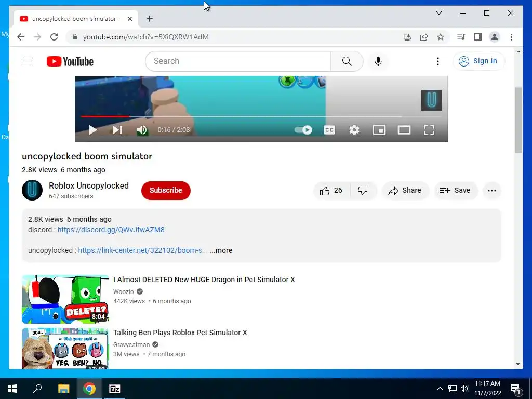
Task: Open the discord.gg invite link
Action: [111, 230]
